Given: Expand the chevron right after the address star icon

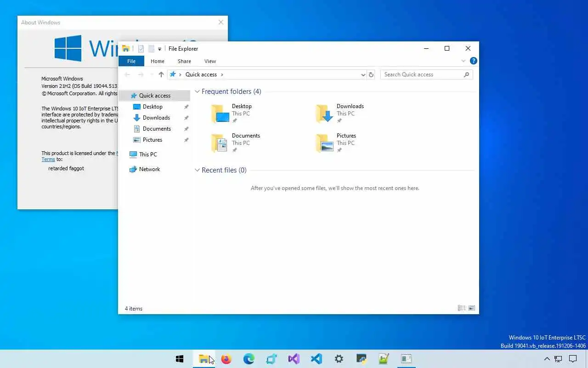Looking at the screenshot, I should [180, 75].
